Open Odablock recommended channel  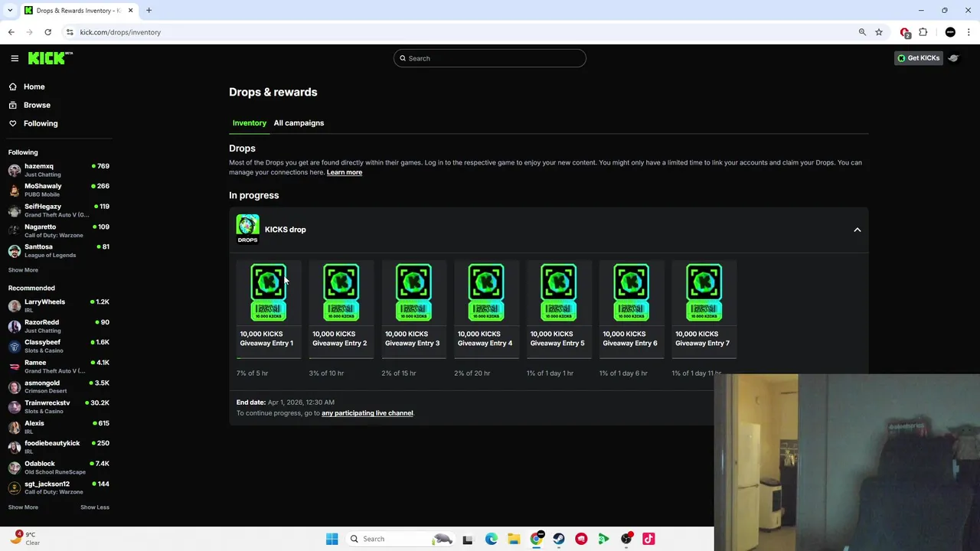click(58, 468)
